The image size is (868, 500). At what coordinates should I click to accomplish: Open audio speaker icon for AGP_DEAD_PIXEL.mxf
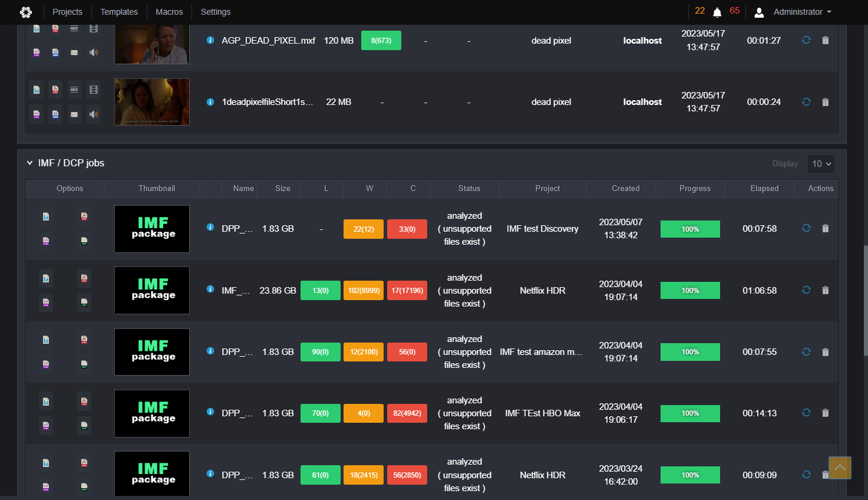pyautogui.click(x=93, y=52)
